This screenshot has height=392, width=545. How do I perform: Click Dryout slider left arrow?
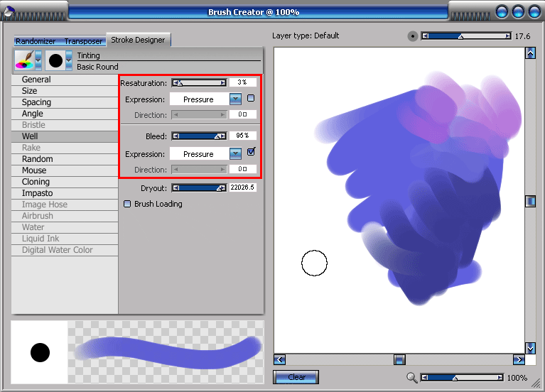tap(176, 188)
